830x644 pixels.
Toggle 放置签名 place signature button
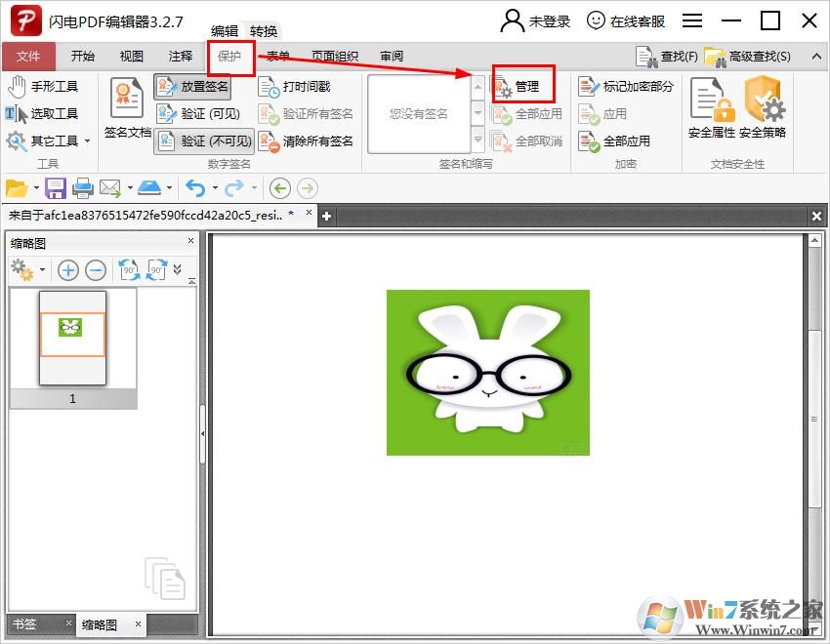193,87
